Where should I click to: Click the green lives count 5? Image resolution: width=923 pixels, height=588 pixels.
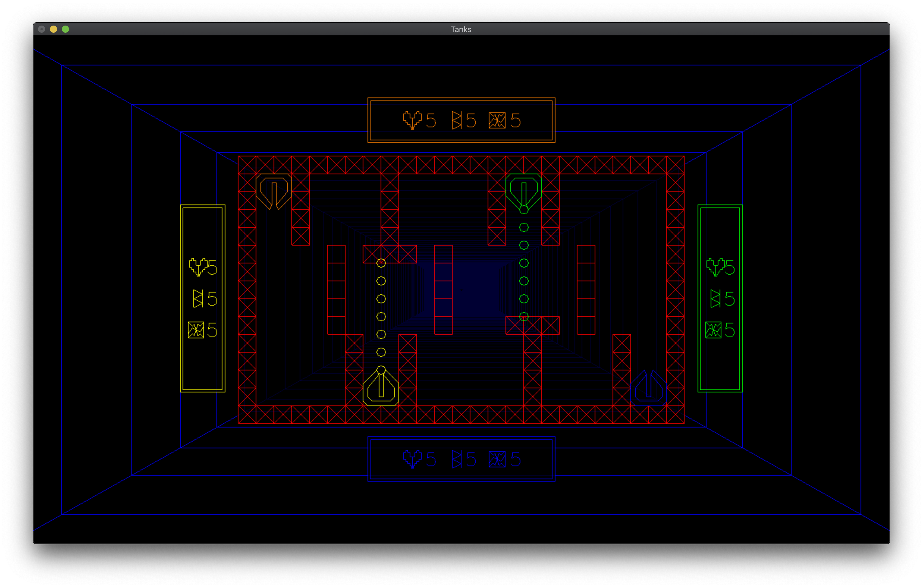(x=730, y=268)
